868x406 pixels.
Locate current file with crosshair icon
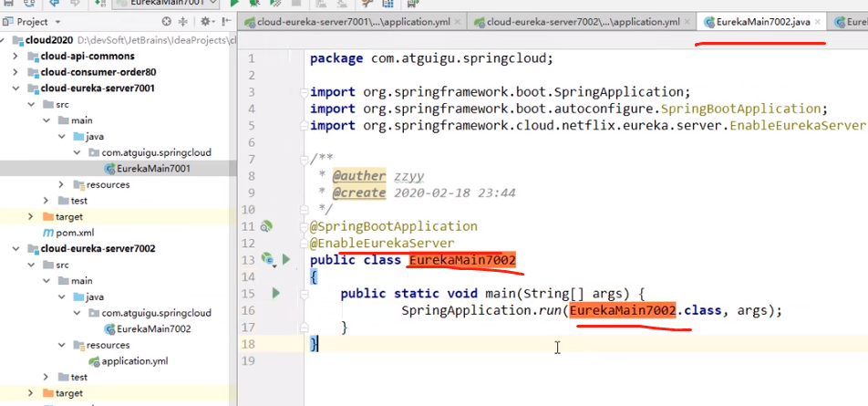[167, 22]
